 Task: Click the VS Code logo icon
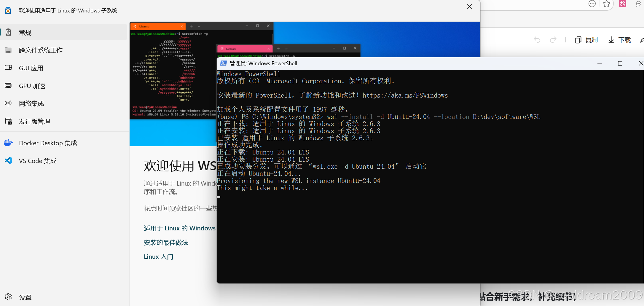click(x=8, y=160)
